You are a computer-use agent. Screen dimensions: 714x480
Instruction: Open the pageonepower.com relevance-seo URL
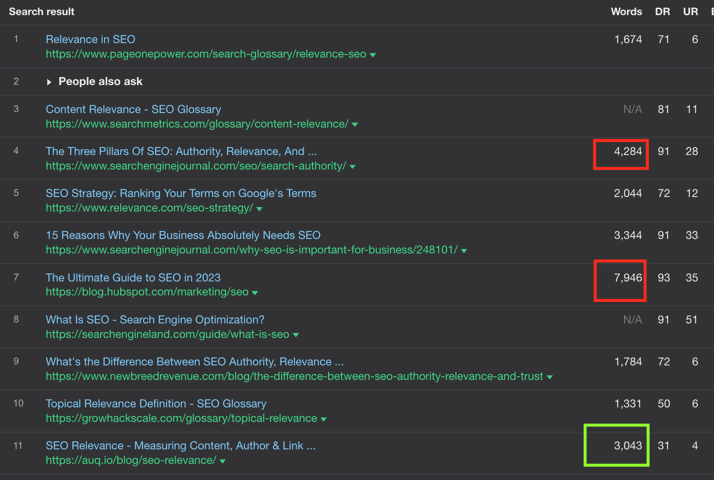(x=206, y=54)
